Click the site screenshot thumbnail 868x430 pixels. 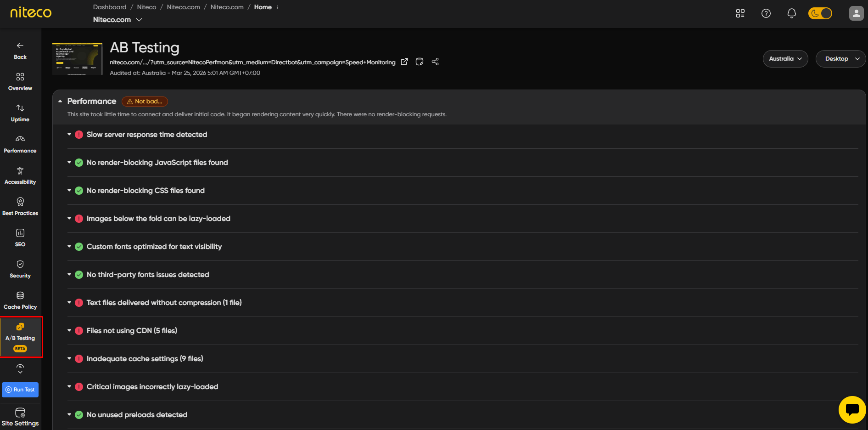point(77,59)
